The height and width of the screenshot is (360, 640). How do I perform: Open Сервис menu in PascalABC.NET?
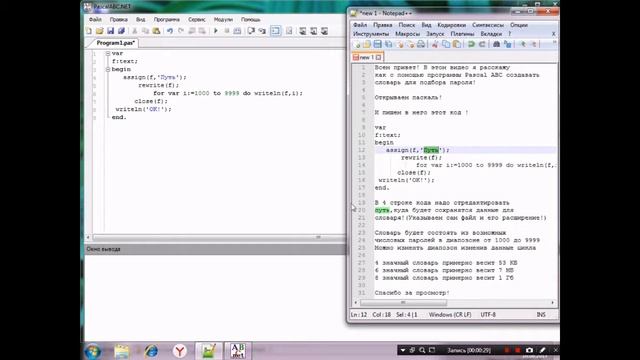coord(197,20)
